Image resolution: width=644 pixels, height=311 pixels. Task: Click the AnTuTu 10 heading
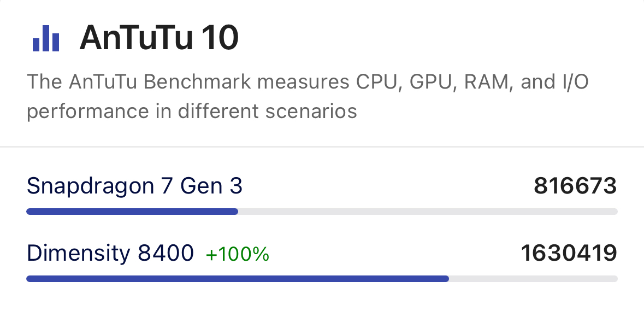coord(159,38)
